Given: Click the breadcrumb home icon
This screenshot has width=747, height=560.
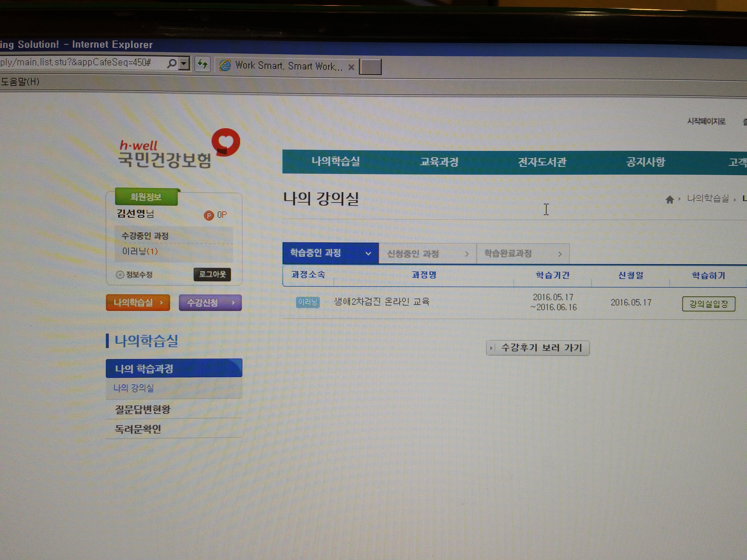Looking at the screenshot, I should pos(670,200).
